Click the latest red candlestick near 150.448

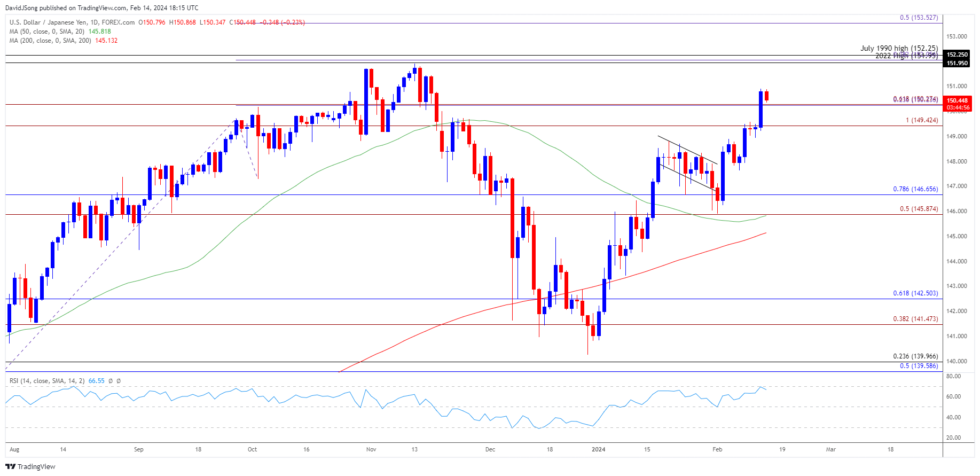pos(766,96)
